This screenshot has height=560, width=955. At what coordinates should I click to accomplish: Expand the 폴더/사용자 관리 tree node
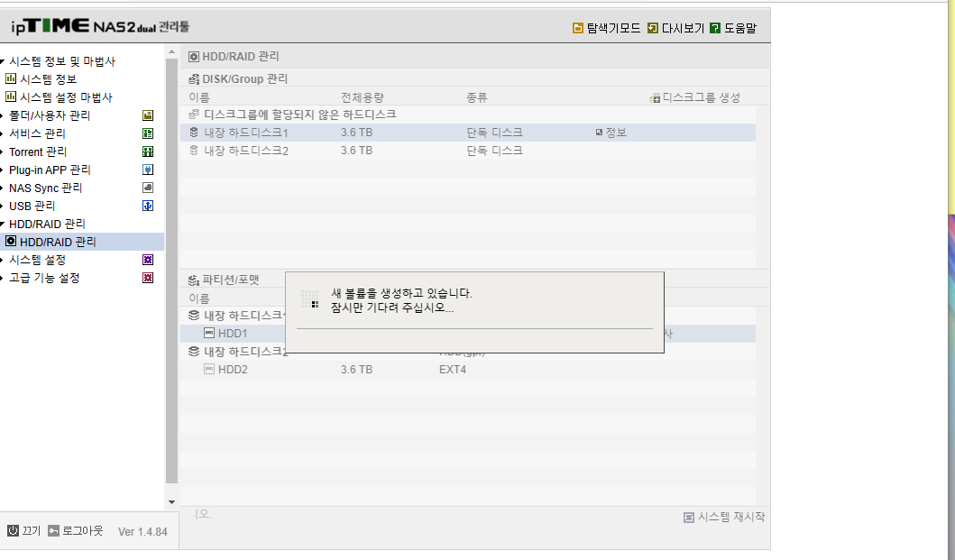(3, 115)
